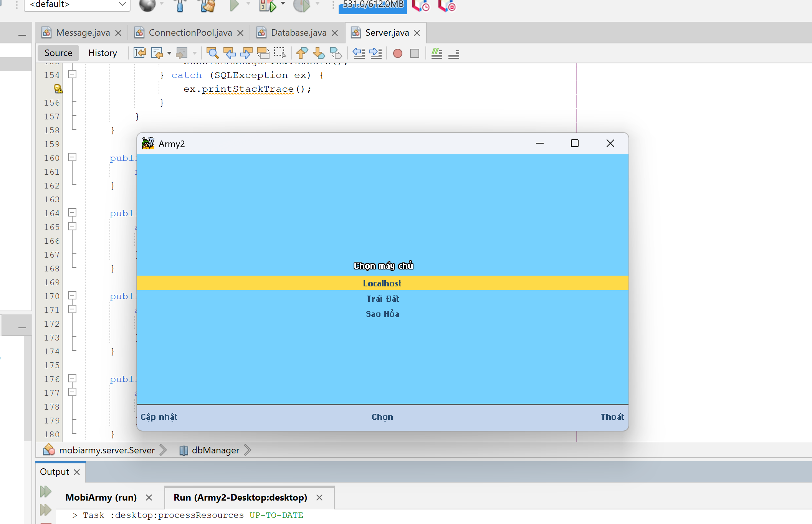Collapse the inner fold at line 177

click(x=72, y=392)
